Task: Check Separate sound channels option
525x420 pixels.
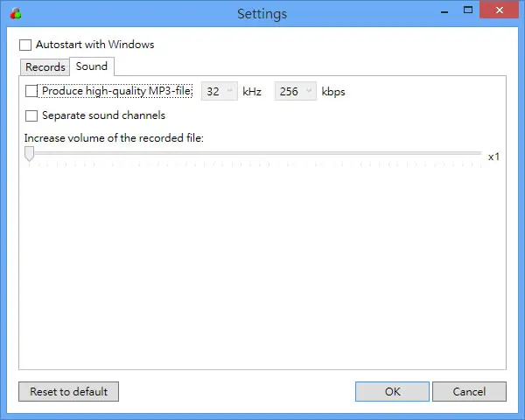Action: click(31, 115)
